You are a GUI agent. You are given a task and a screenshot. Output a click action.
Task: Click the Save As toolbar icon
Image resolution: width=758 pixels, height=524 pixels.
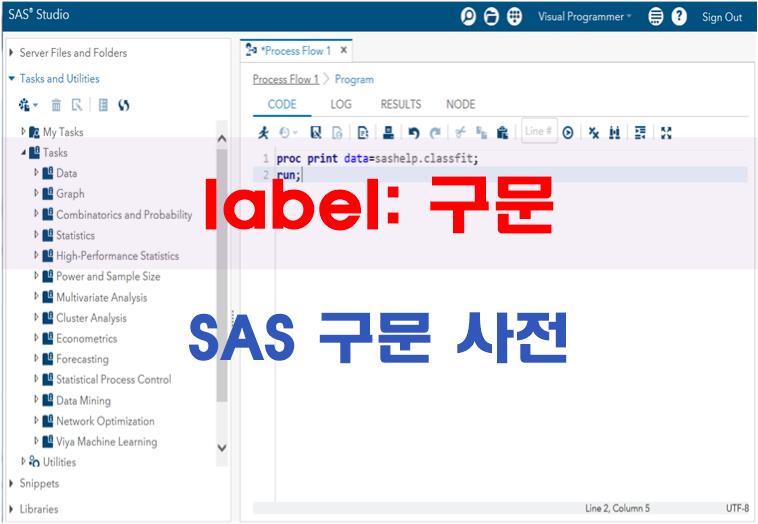point(337,132)
